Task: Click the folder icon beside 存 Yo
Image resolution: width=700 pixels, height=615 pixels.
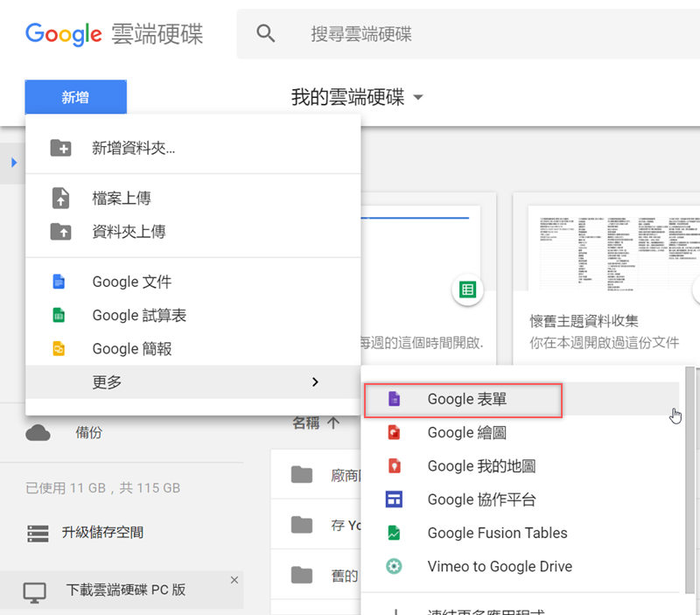Action: click(302, 525)
